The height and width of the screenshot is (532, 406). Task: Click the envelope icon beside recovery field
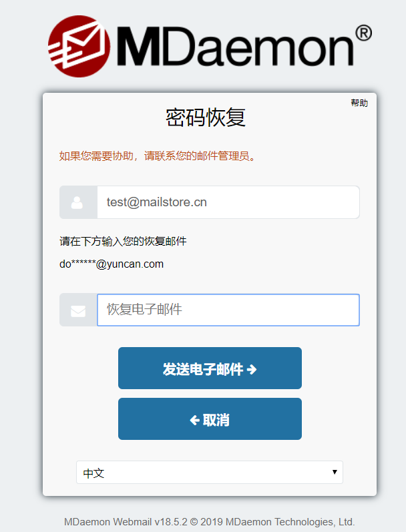[78, 311]
